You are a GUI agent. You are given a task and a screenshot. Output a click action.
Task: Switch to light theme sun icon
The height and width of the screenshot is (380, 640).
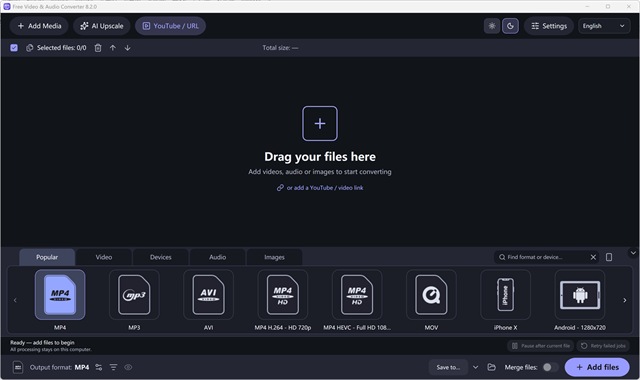492,26
